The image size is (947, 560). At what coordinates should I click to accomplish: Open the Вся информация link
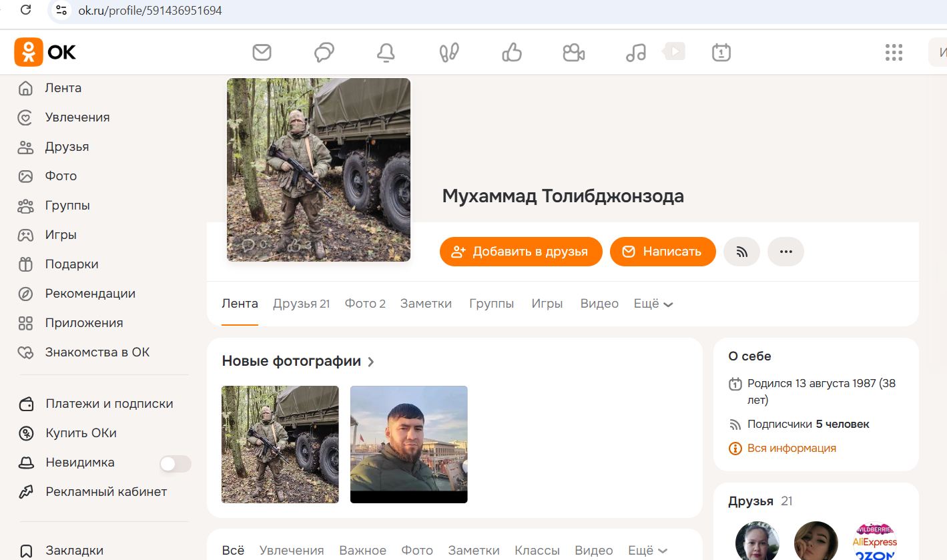(791, 448)
